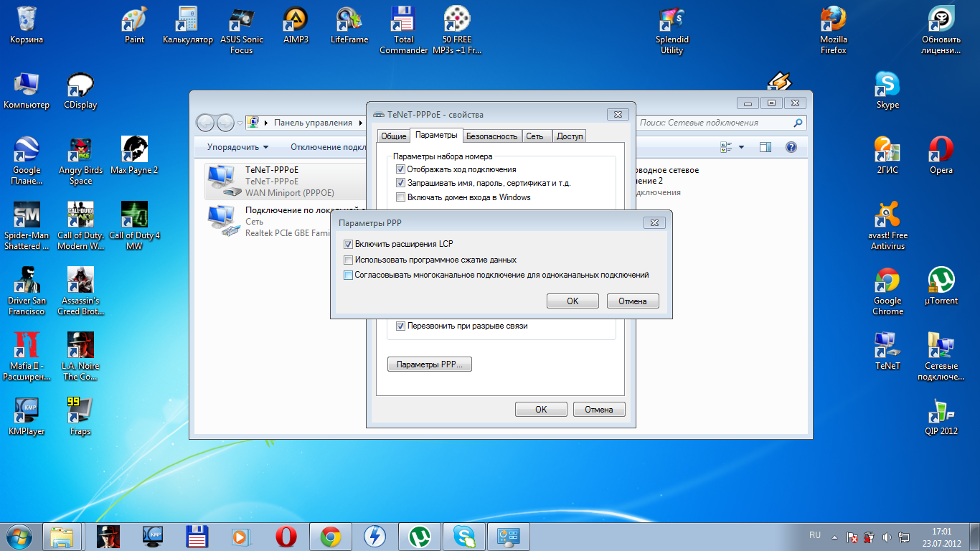Viewport: 980px width, 551px height.
Task: Open the LifeFrame desktop icon
Action: pos(349,25)
